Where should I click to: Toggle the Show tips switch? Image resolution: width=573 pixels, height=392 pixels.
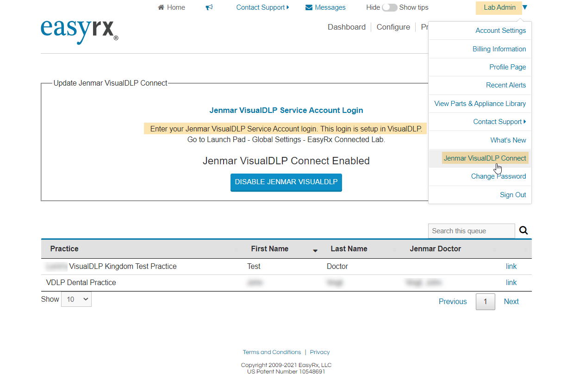389,7
